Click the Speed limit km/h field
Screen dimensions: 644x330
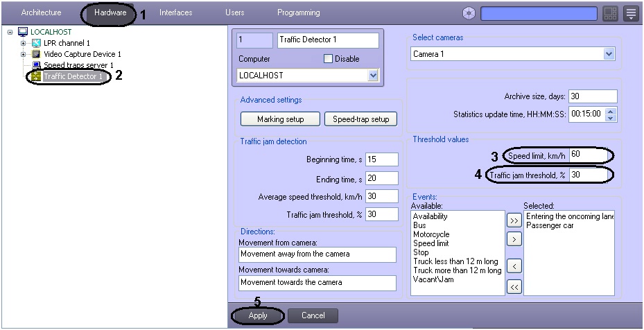589,155
